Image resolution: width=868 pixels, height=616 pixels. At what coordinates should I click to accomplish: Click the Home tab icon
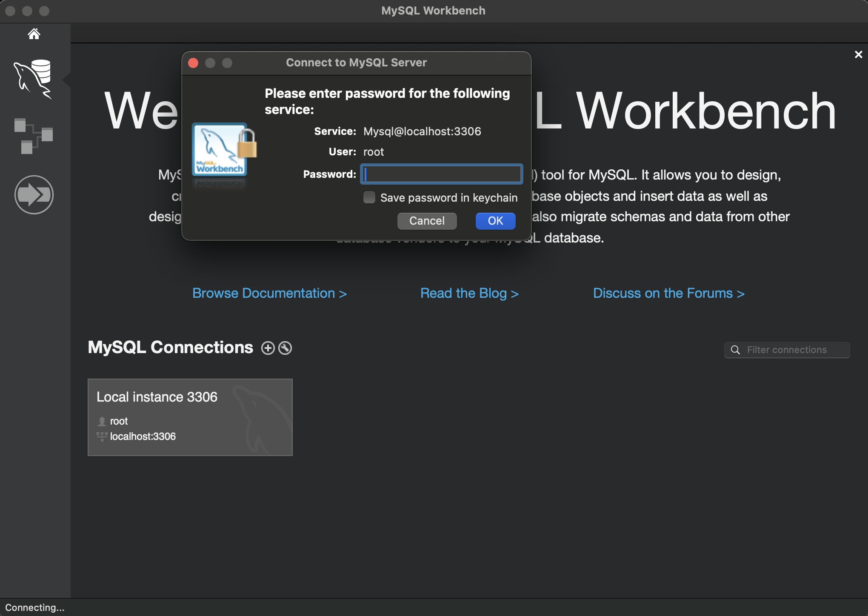click(34, 34)
